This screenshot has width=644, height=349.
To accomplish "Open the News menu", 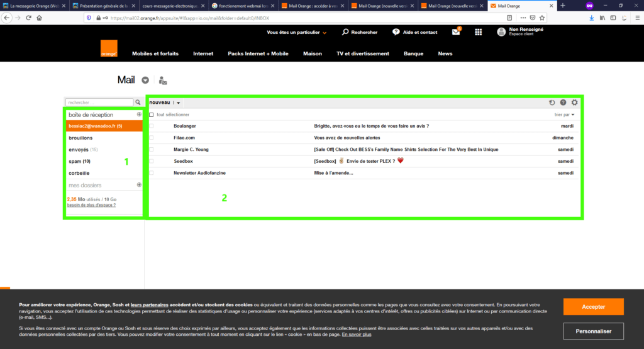I will pos(445,54).
